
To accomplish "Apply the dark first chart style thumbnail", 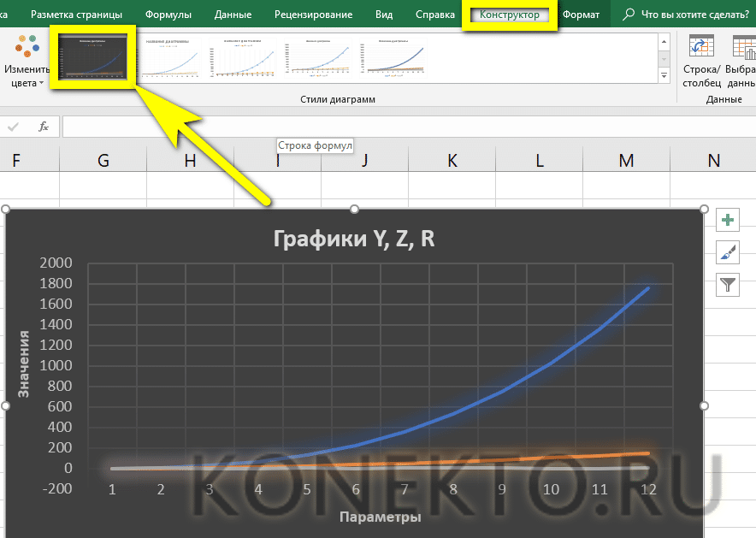I will pos(93,57).
